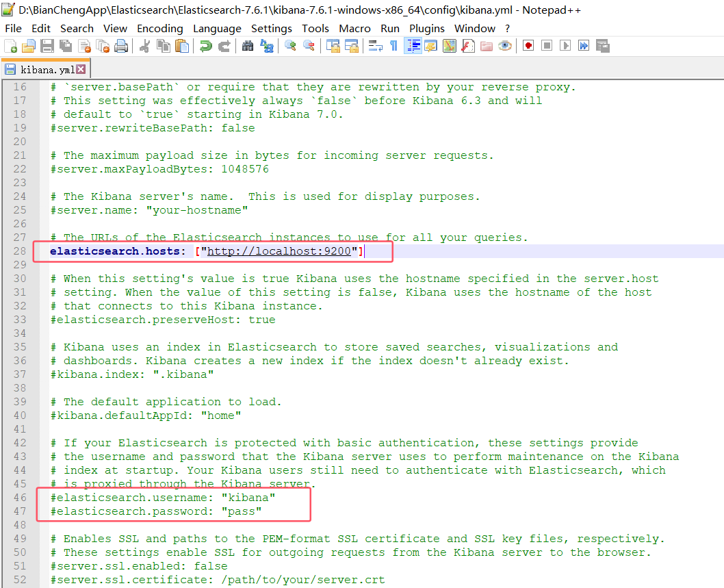This screenshot has height=588, width=724.
Task: Click the Save All toolbar icon
Action: point(66,46)
